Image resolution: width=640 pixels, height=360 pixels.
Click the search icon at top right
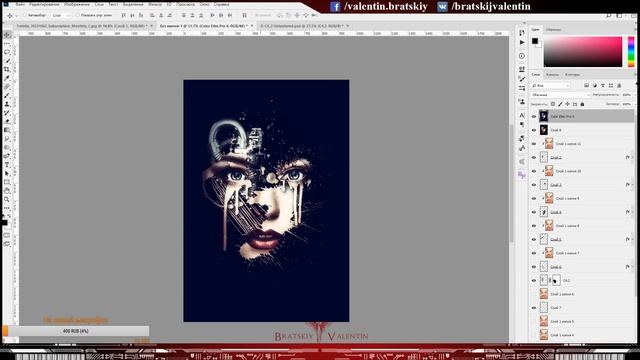click(608, 16)
